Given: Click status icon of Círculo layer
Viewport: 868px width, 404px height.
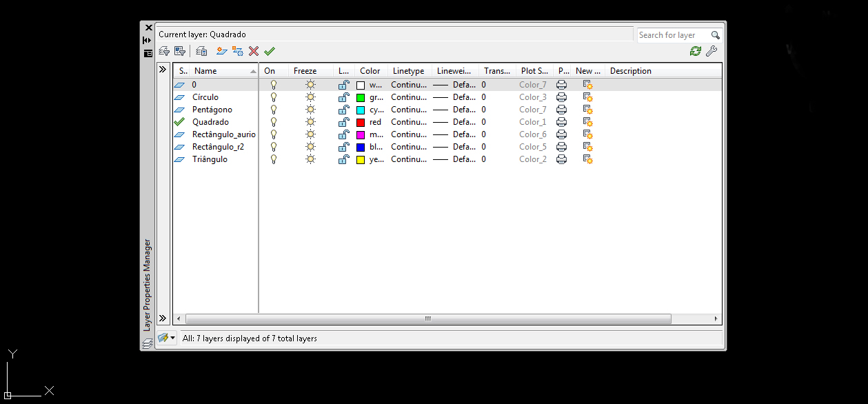Looking at the screenshot, I should click(180, 97).
